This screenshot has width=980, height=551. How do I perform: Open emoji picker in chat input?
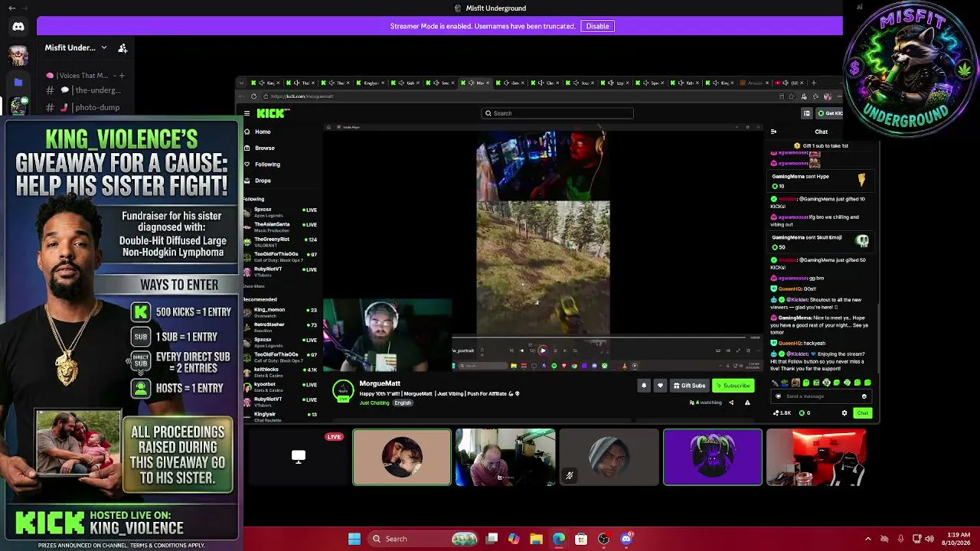(x=864, y=396)
